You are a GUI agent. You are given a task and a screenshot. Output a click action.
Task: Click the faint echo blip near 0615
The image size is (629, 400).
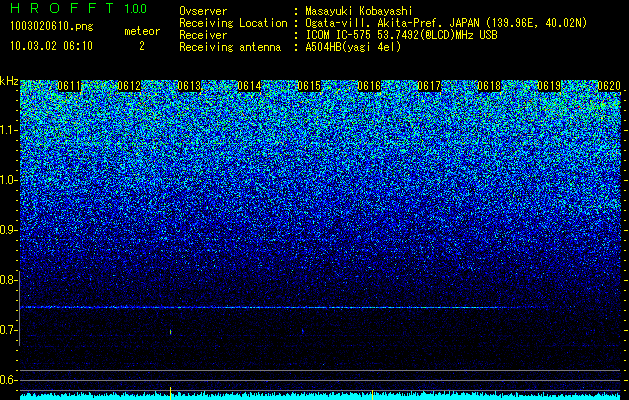tap(302, 331)
